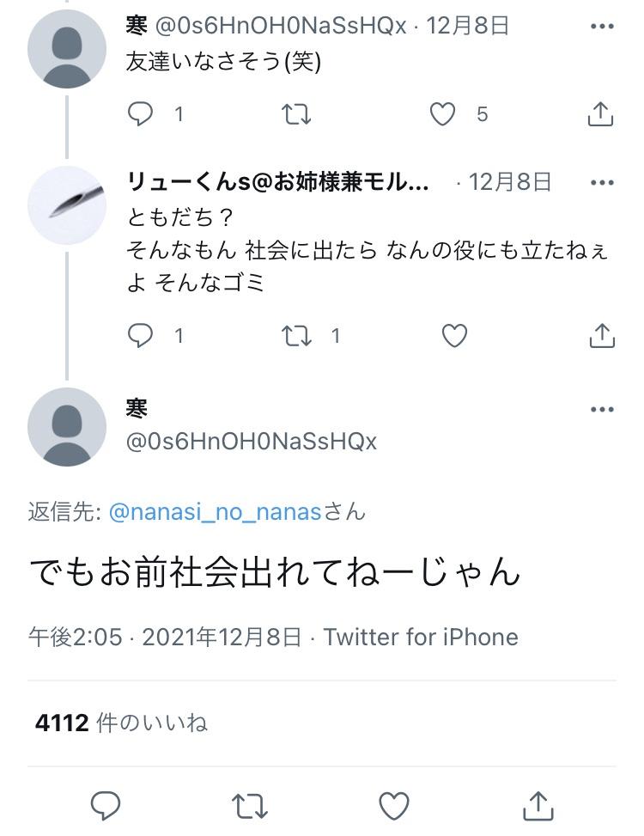Retweet the first 友達いなさそう tweet

click(x=296, y=114)
